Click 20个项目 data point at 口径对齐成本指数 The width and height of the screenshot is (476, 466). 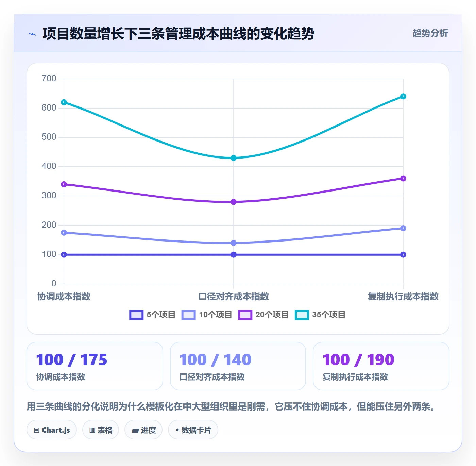click(234, 202)
